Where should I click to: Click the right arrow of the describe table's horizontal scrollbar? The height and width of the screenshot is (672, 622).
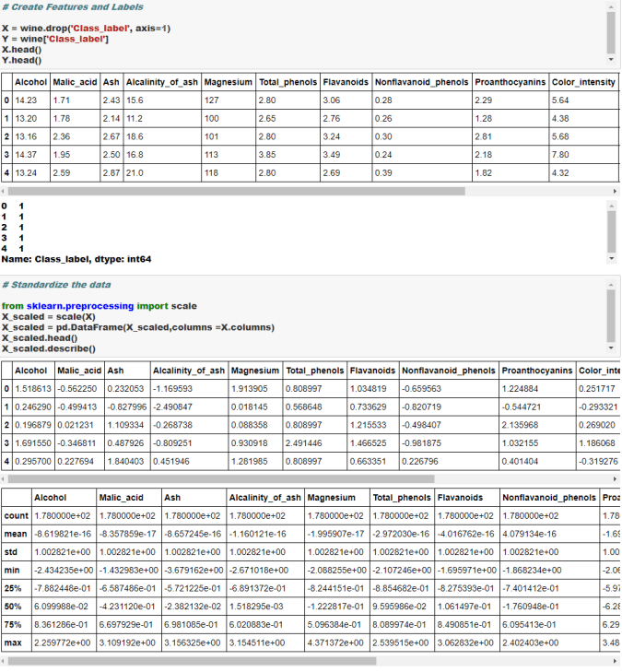point(615,661)
